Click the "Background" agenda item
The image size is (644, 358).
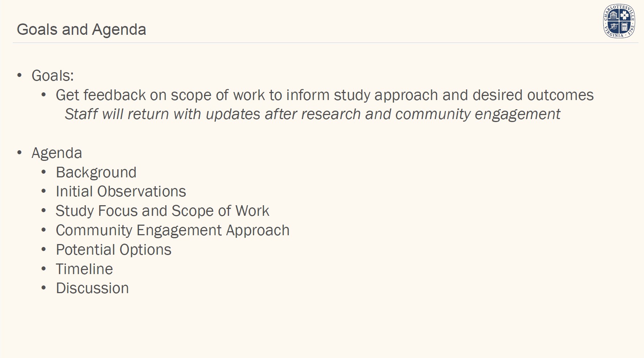pos(96,173)
